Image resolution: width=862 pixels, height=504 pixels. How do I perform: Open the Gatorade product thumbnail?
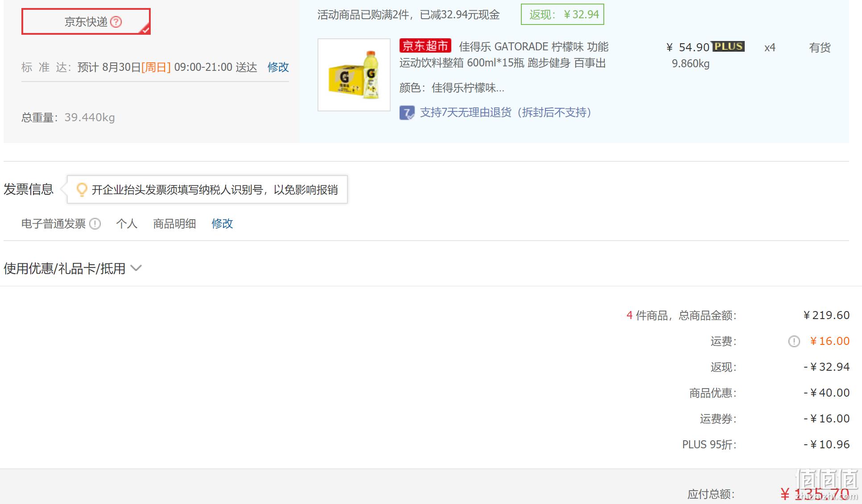(354, 75)
